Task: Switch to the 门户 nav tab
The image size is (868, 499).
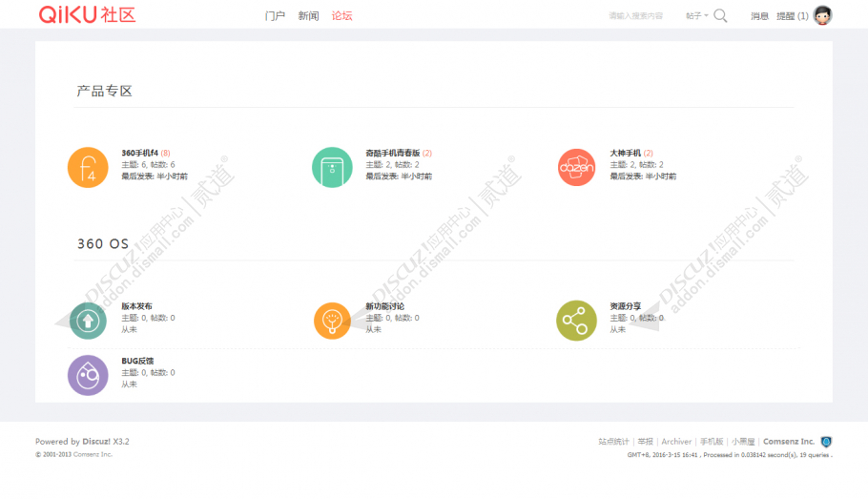Action: tap(275, 16)
